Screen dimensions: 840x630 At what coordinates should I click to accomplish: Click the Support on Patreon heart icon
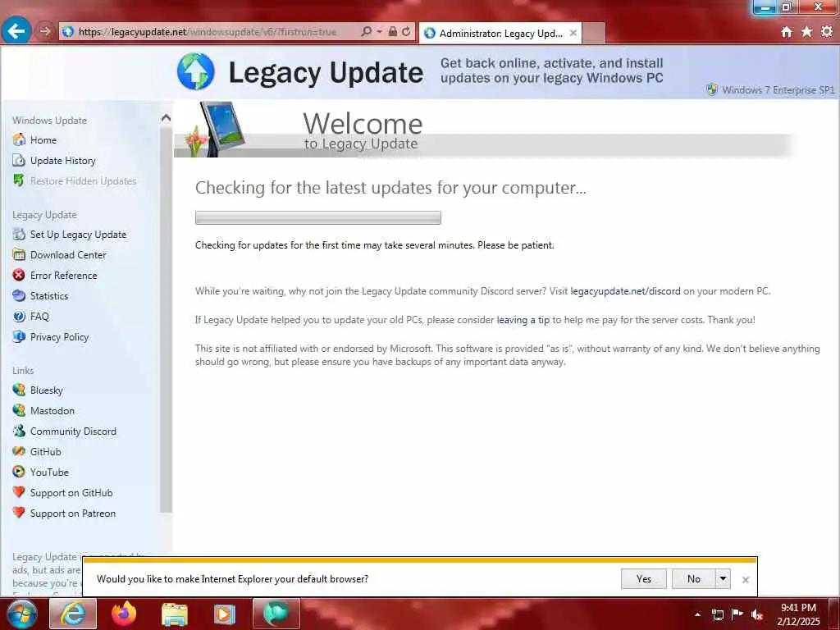pos(19,513)
